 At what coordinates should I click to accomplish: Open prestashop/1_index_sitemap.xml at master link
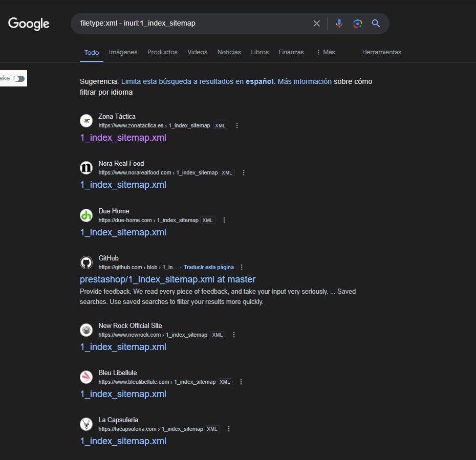click(x=167, y=279)
